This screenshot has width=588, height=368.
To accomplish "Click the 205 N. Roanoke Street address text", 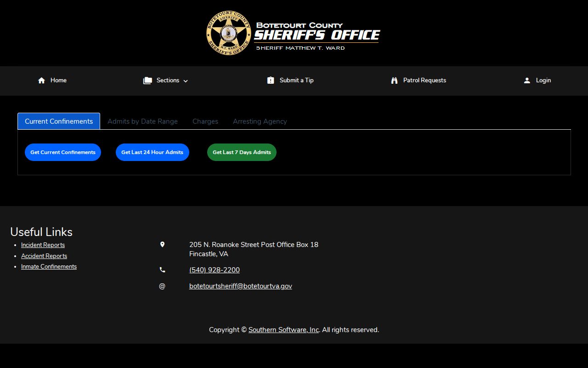I will [254, 245].
